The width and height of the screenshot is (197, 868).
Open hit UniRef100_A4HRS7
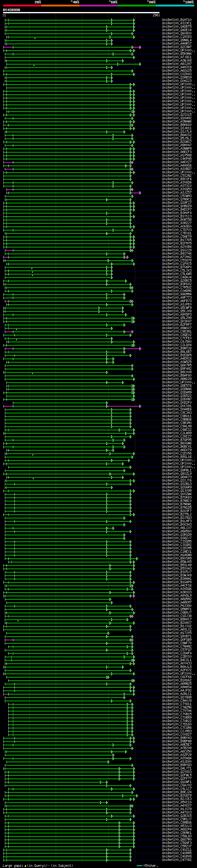176,43
